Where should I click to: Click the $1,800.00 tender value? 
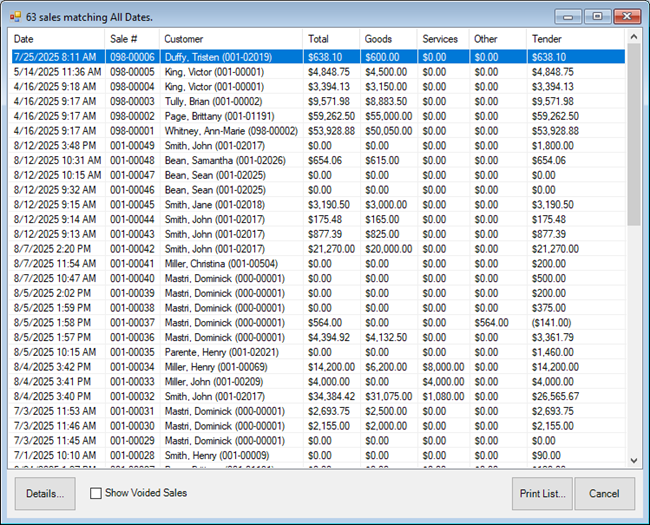(553, 146)
